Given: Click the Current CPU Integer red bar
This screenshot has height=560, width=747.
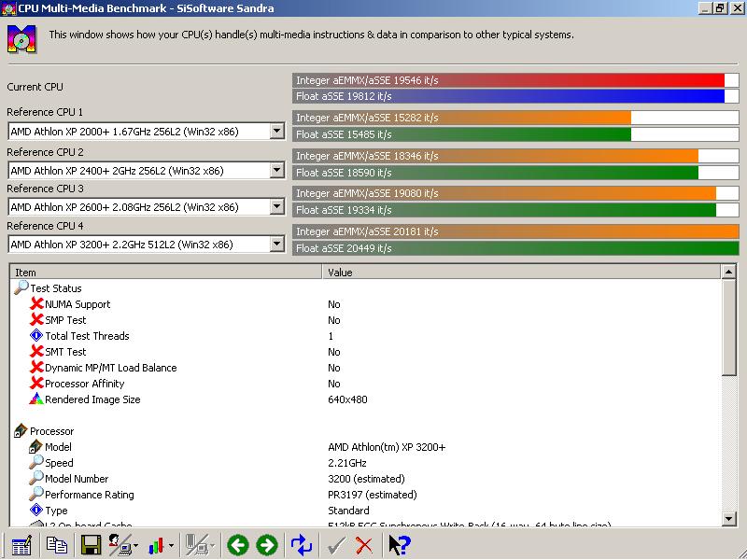Looking at the screenshot, I should point(509,80).
